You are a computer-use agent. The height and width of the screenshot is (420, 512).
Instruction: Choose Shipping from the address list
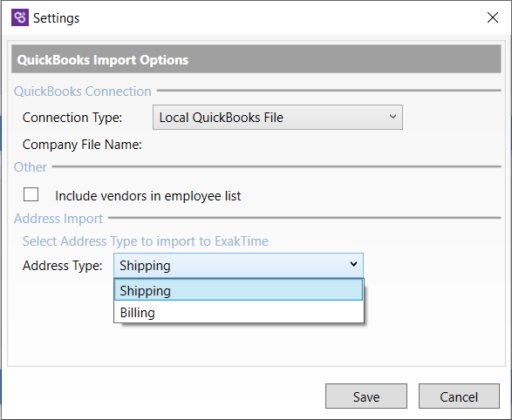coord(238,290)
